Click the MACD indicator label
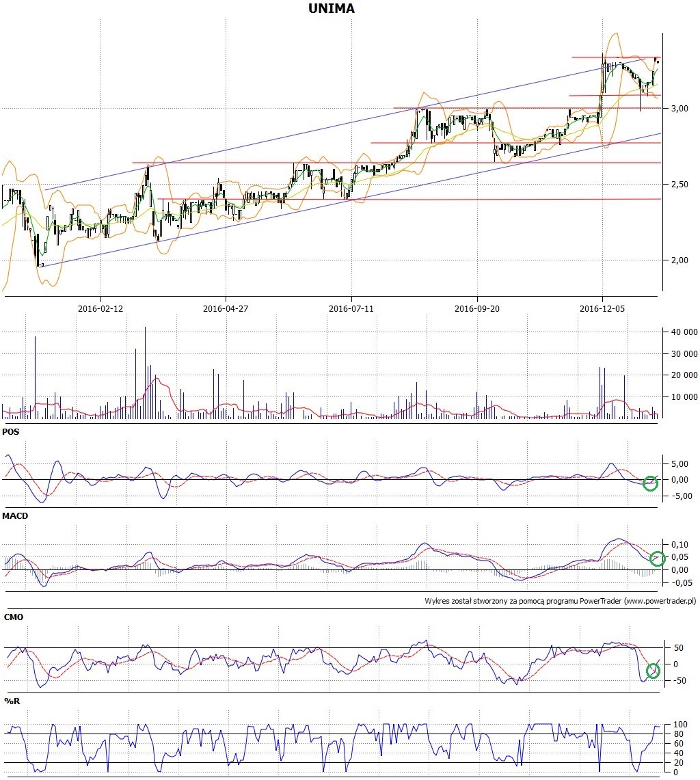This screenshot has height=780, width=700. point(15,516)
